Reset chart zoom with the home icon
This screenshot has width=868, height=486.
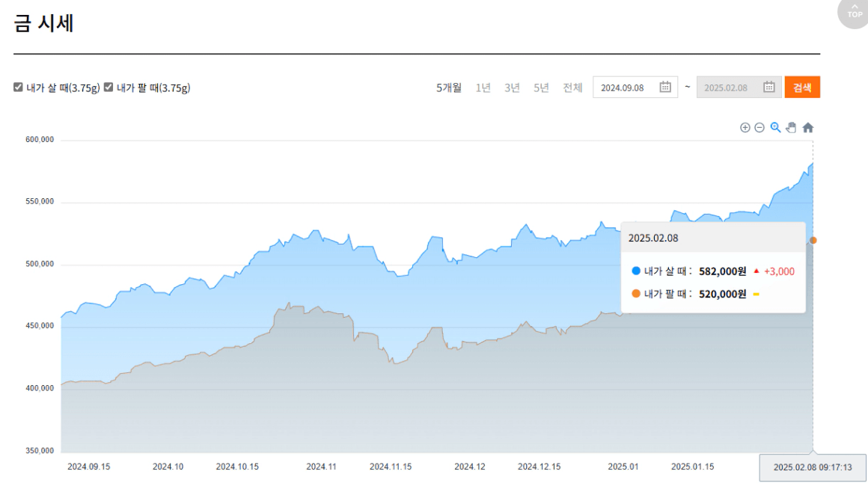807,128
